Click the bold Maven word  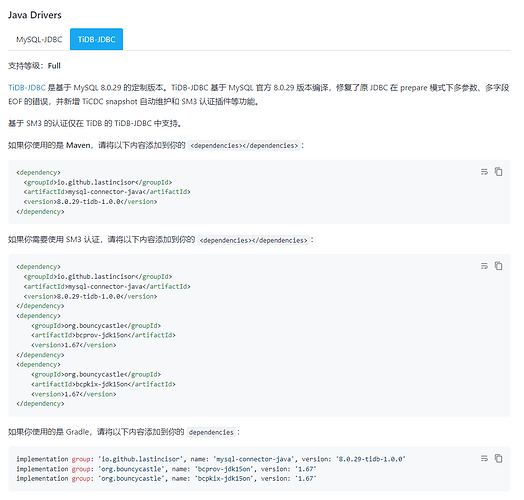[78, 145]
